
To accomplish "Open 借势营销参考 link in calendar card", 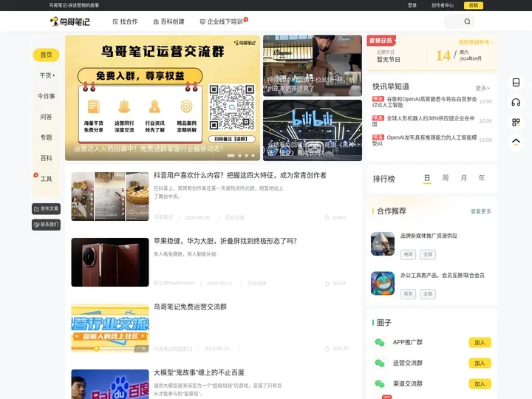I will tap(476, 42).
